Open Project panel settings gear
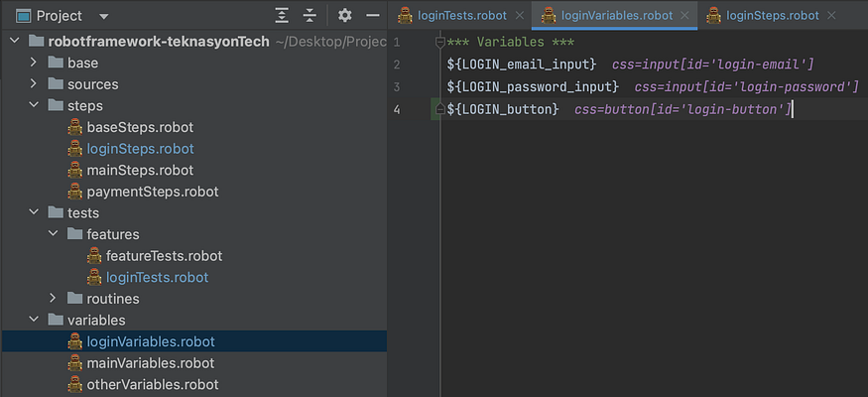 pyautogui.click(x=345, y=16)
